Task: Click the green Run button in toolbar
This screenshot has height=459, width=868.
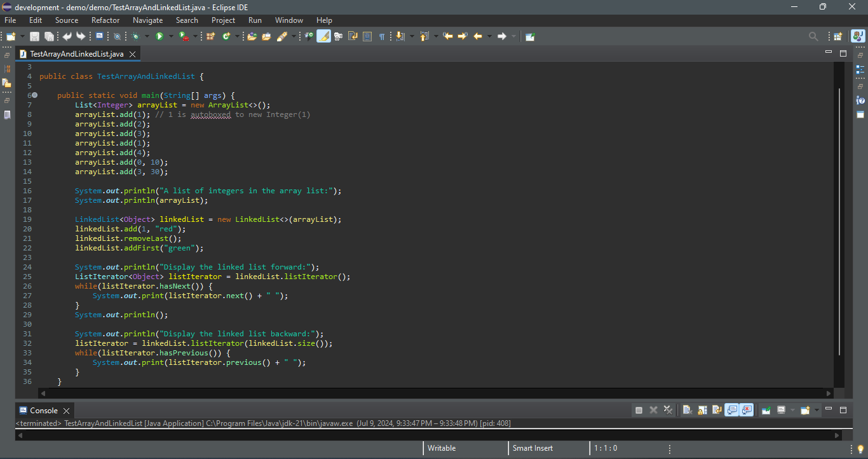Action: pyautogui.click(x=159, y=37)
